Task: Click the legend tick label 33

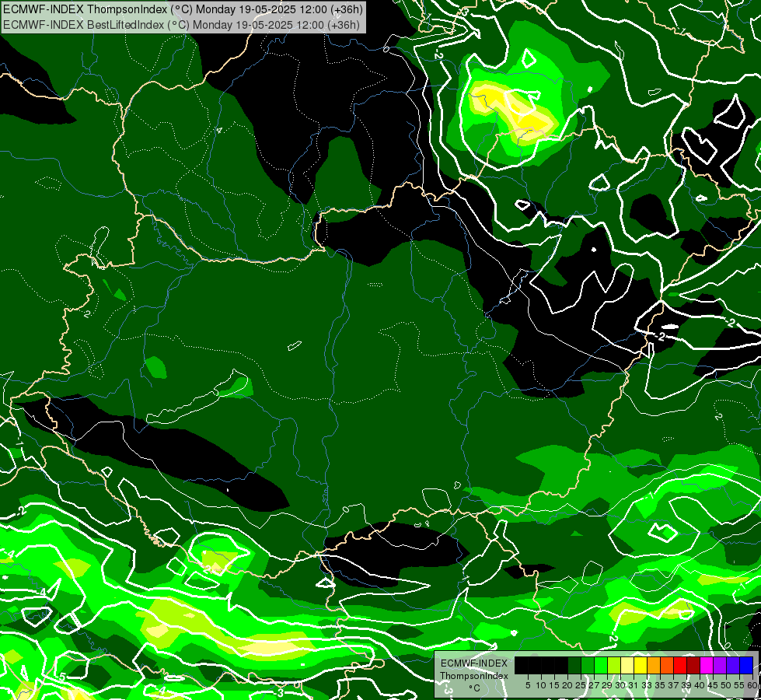Action: click(647, 685)
